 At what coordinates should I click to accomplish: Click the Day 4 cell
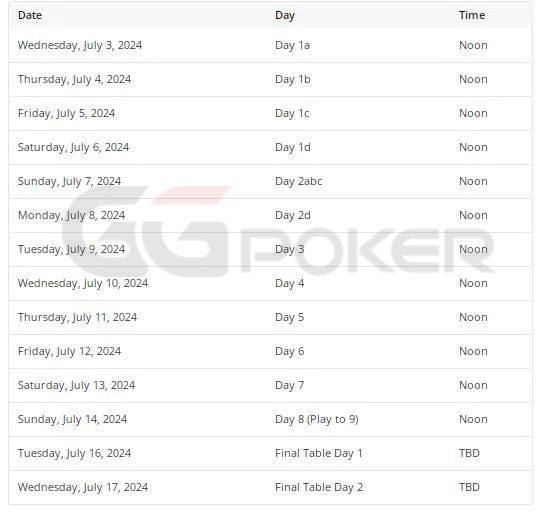point(289,283)
